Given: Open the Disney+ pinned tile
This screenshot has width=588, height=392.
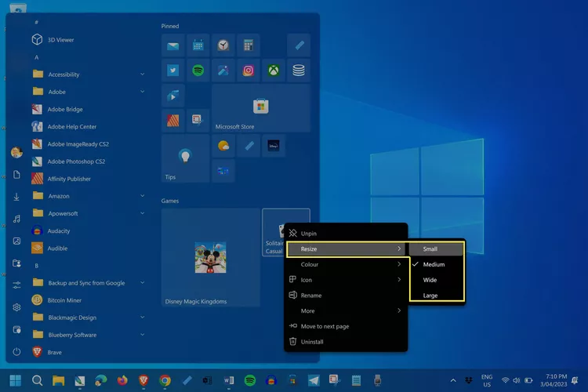Looking at the screenshot, I should coord(274,146).
